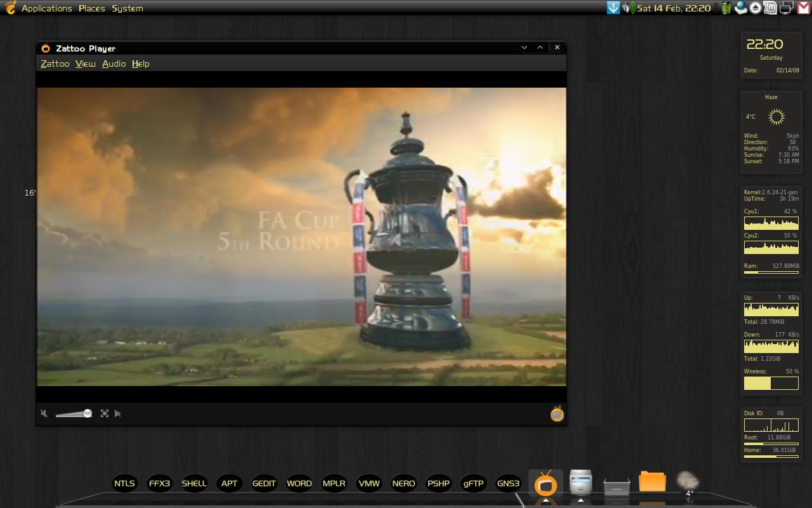The width and height of the screenshot is (812, 508).
Task: Open the View menu
Action: tap(86, 63)
